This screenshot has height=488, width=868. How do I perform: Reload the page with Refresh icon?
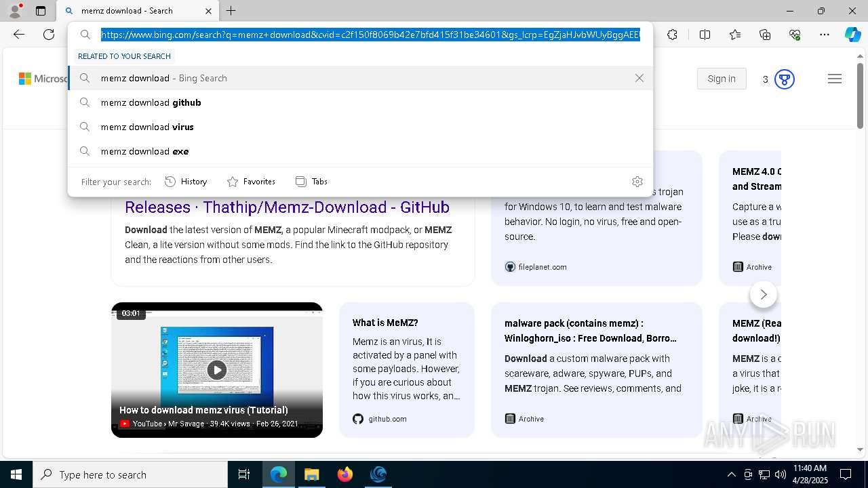coord(49,35)
